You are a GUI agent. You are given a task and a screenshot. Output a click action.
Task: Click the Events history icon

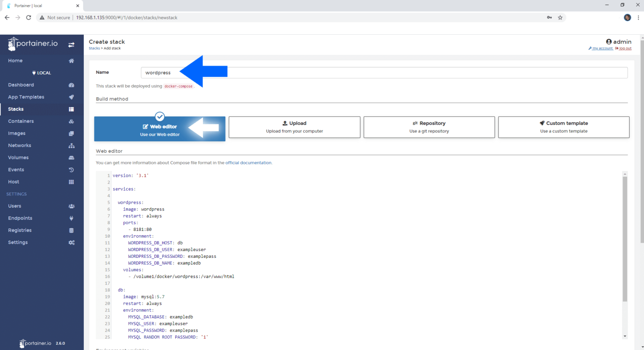(71, 170)
